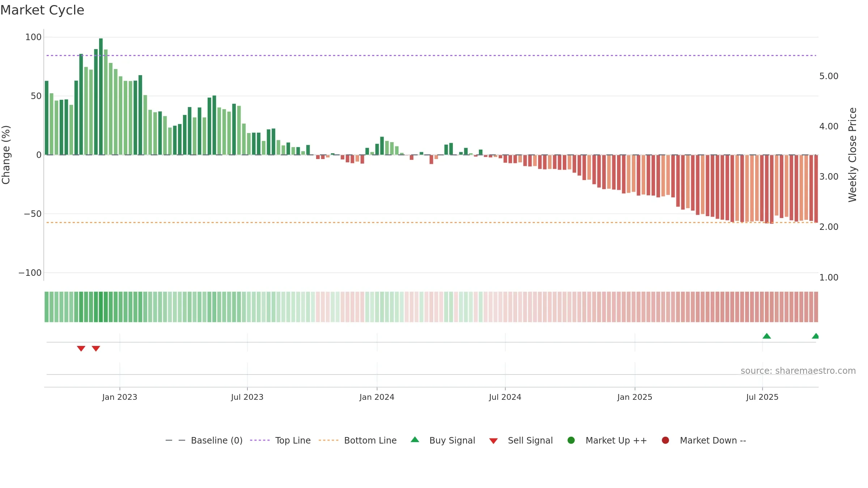This screenshot has width=868, height=488.
Task: Toggle the Market Up ++ legend entry
Action: tap(607, 440)
